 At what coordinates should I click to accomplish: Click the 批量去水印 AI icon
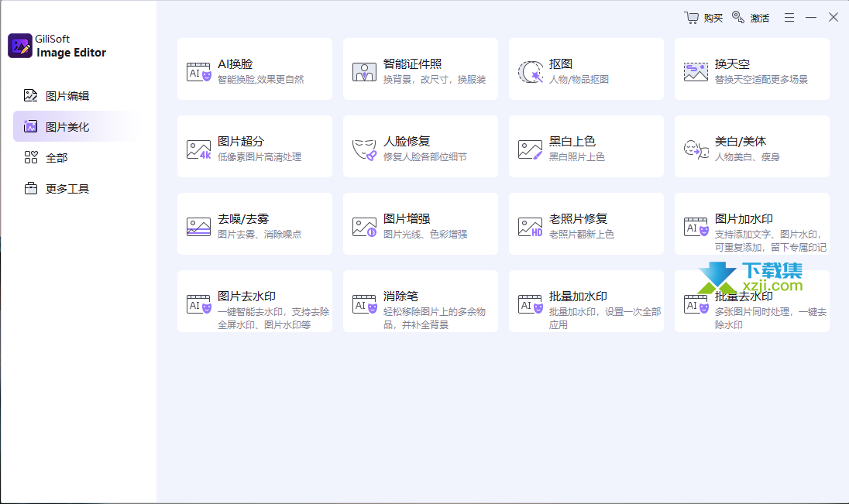pos(696,304)
